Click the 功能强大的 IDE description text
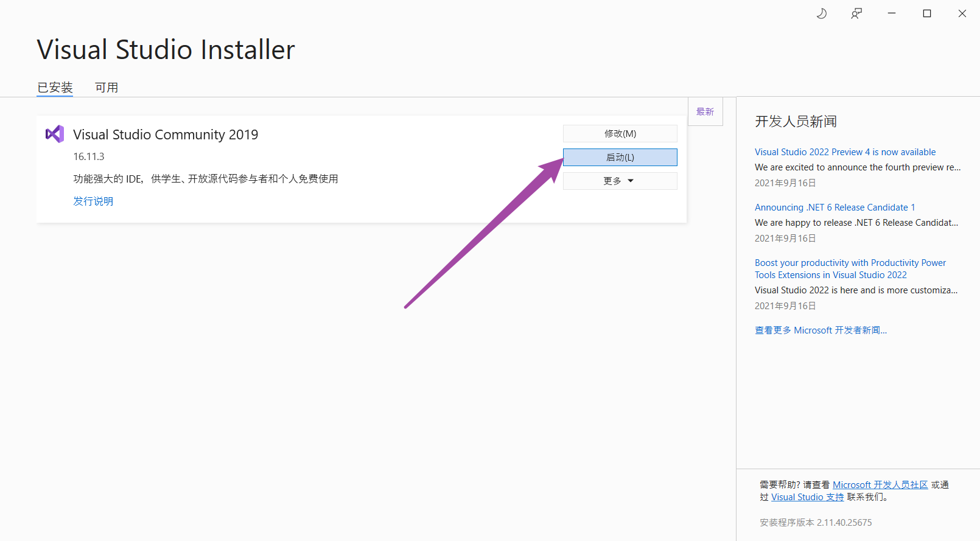This screenshot has width=980, height=541. click(206, 179)
